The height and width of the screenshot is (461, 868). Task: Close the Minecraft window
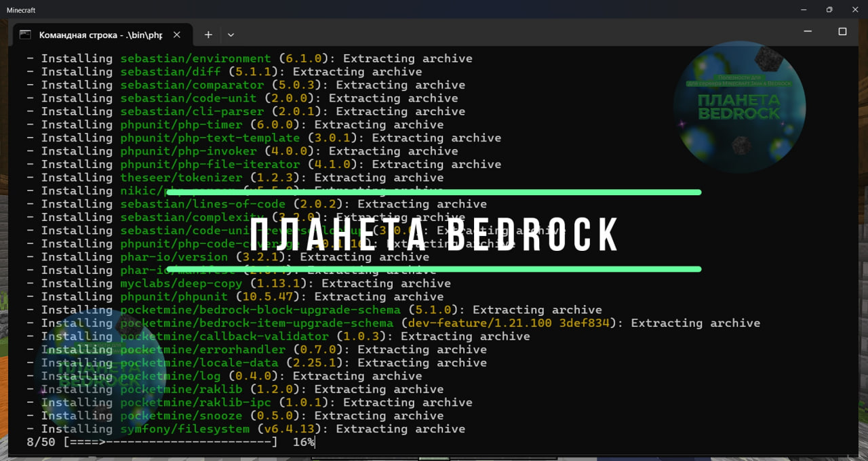(x=856, y=10)
